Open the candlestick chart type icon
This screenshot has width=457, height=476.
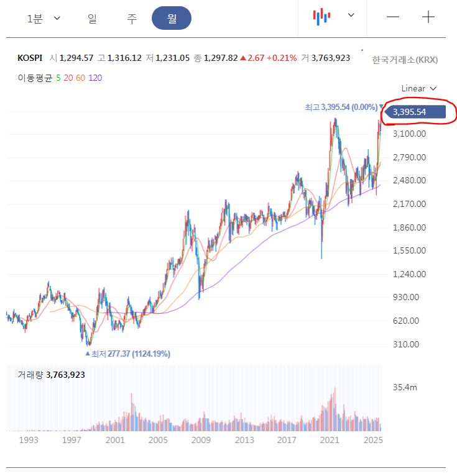click(x=321, y=17)
